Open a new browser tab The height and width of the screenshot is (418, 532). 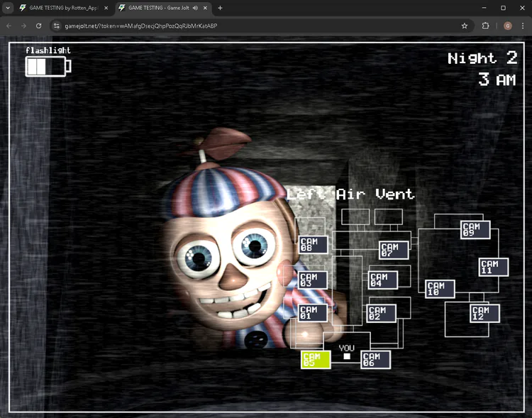coord(220,8)
